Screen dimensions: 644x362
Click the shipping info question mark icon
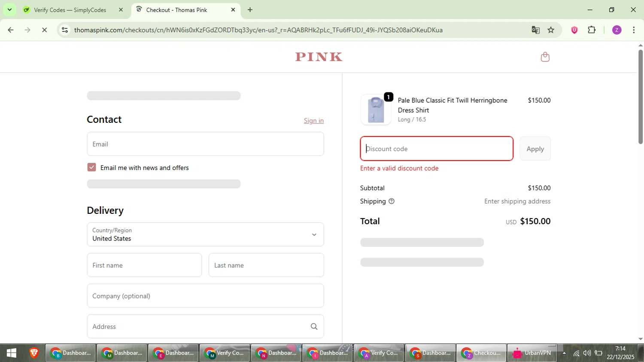point(391,201)
